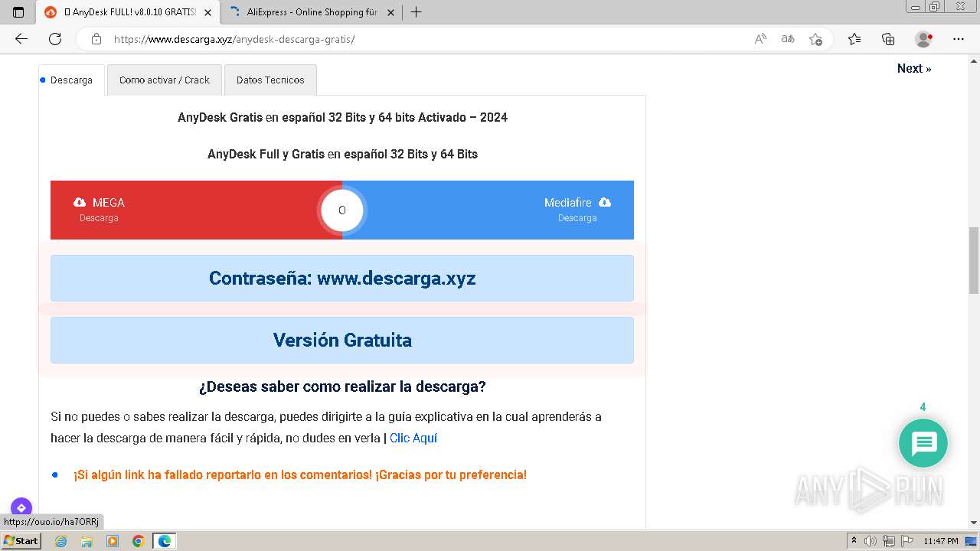Image resolution: width=980 pixels, height=551 pixels.
Task: Open Datos Tecnicos tab
Action: [x=270, y=80]
